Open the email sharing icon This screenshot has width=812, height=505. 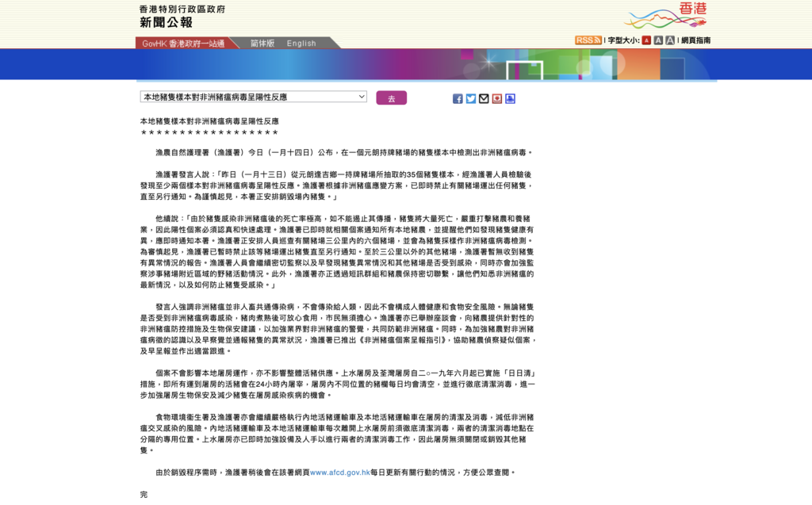tap(485, 98)
